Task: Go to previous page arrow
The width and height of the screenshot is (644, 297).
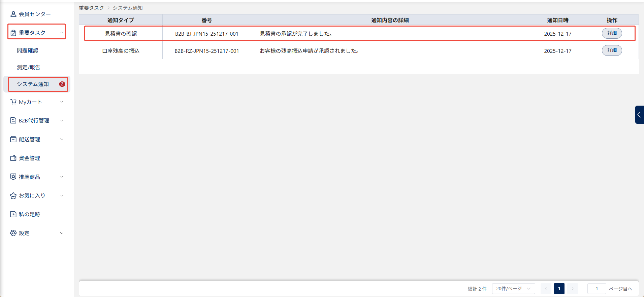Action: pyautogui.click(x=546, y=289)
